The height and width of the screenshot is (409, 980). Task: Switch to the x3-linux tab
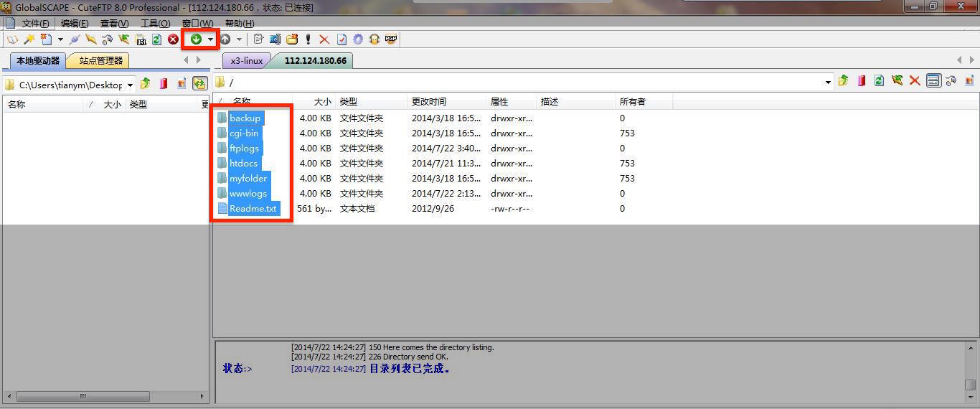[246, 61]
